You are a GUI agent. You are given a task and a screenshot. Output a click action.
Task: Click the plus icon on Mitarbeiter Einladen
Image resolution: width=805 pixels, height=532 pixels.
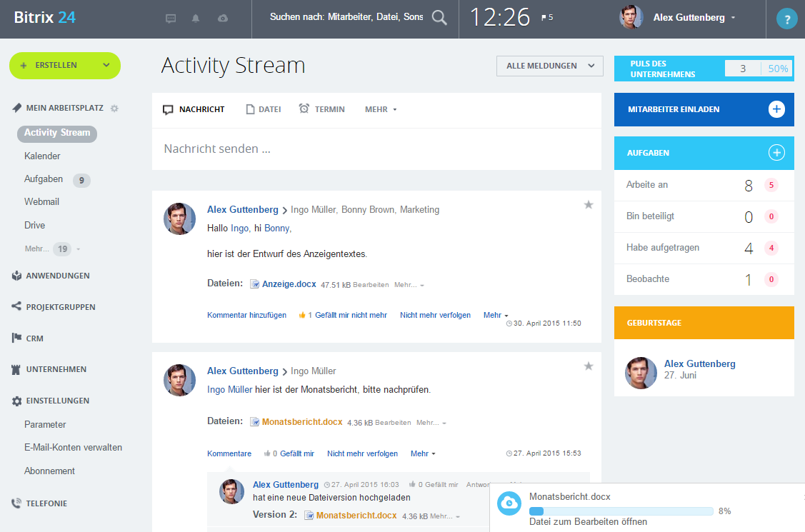(776, 109)
